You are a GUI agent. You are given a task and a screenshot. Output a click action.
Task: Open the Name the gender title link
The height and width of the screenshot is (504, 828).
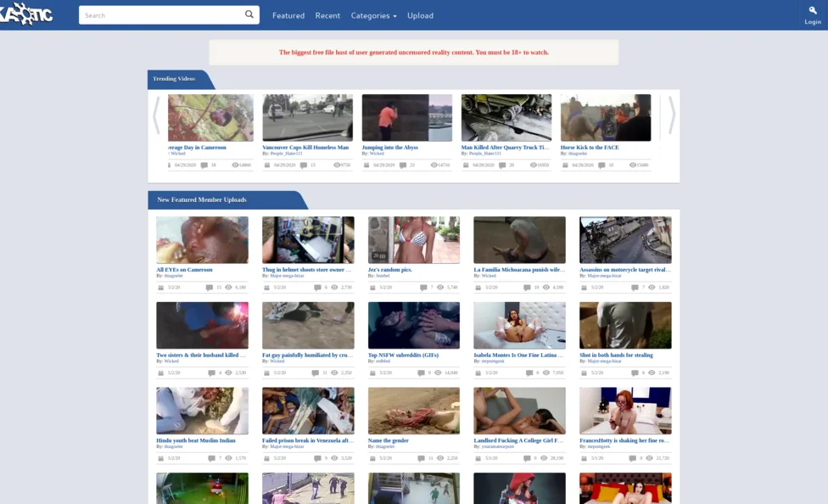click(x=389, y=440)
